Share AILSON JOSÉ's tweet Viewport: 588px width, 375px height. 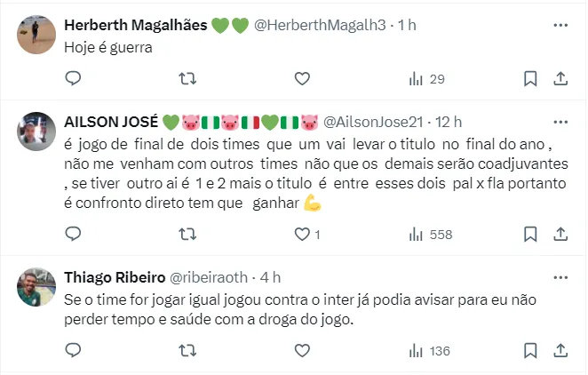[560, 235]
